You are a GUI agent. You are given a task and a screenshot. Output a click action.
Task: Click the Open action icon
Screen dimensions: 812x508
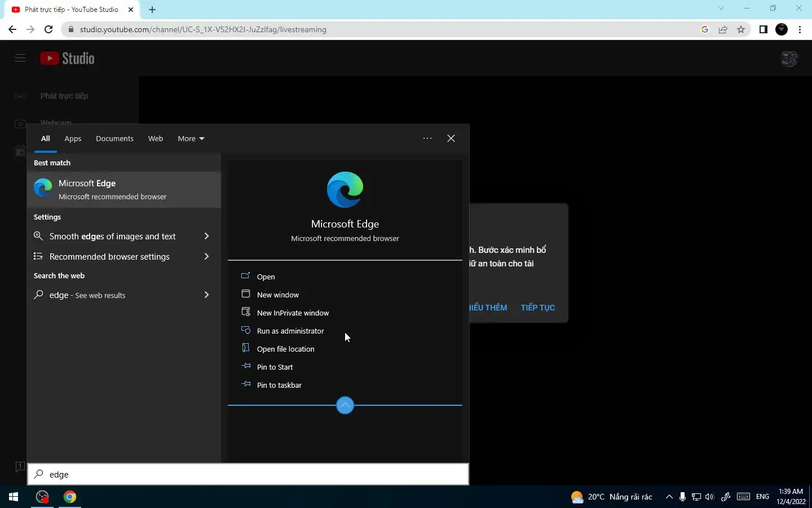pos(245,276)
